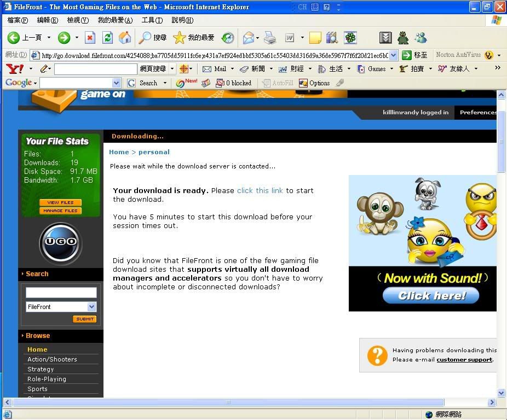Viewport: 507px width, 420px height.
Task: Open the IE Search pane magnifier
Action: [x=145, y=38]
